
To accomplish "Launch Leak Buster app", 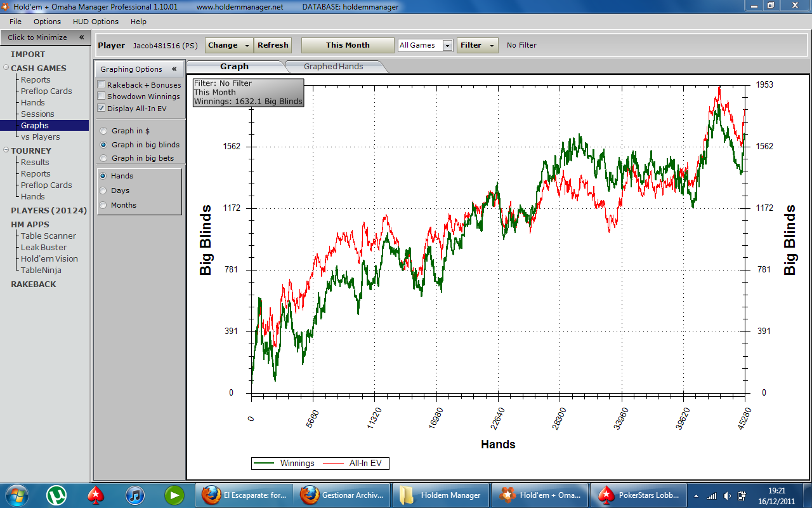I will pos(43,247).
